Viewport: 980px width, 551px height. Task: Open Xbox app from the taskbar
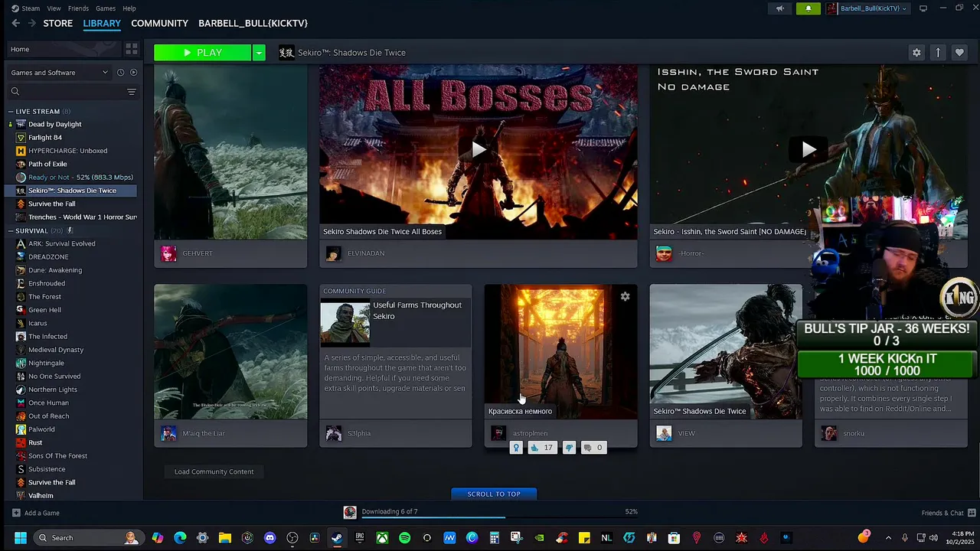382,538
